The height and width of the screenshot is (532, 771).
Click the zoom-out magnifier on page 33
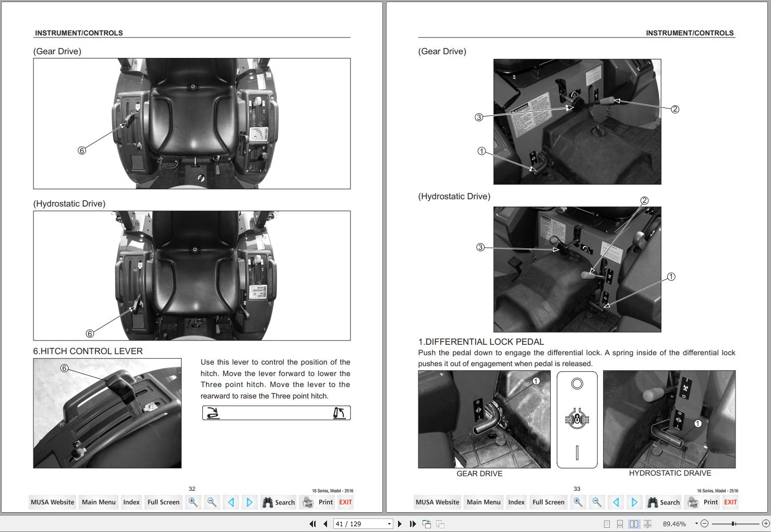tap(597, 502)
